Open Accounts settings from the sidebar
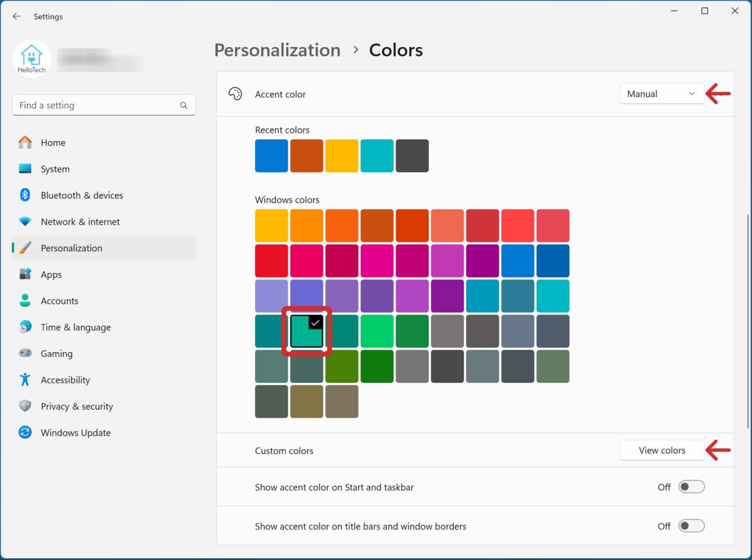 [x=60, y=301]
